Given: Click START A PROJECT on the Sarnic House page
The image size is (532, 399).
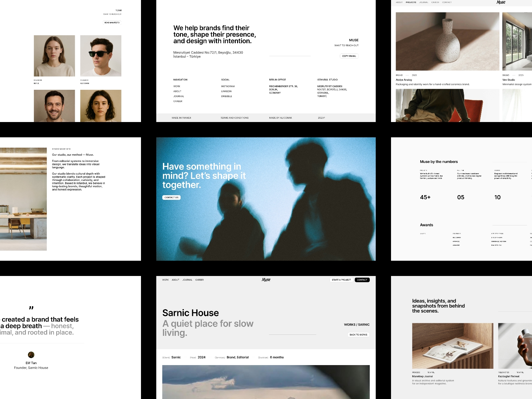Looking at the screenshot, I should (x=341, y=280).
